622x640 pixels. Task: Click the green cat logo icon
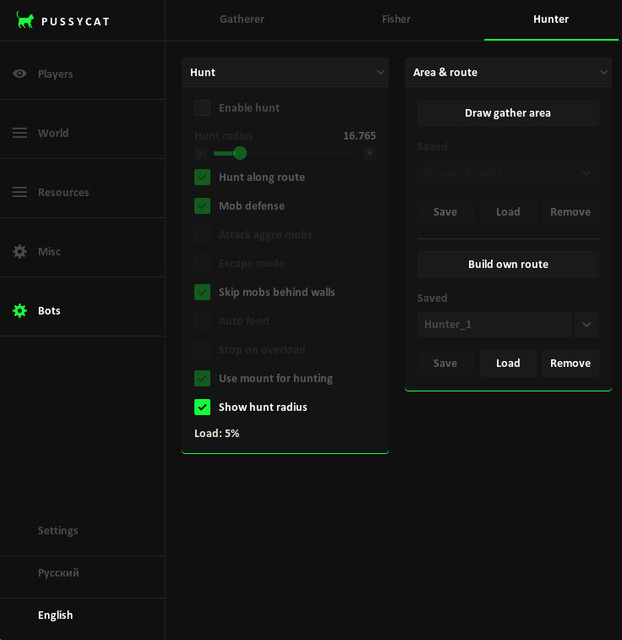[25, 20]
